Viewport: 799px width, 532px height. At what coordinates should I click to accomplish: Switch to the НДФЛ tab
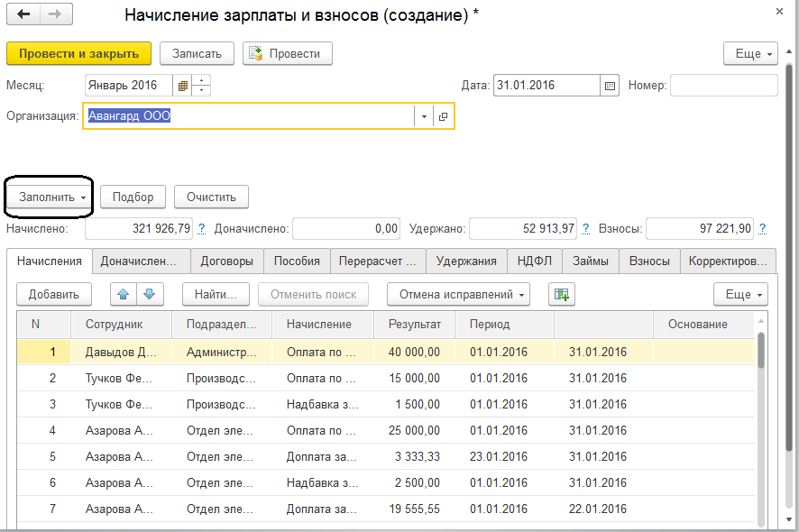coord(536,261)
